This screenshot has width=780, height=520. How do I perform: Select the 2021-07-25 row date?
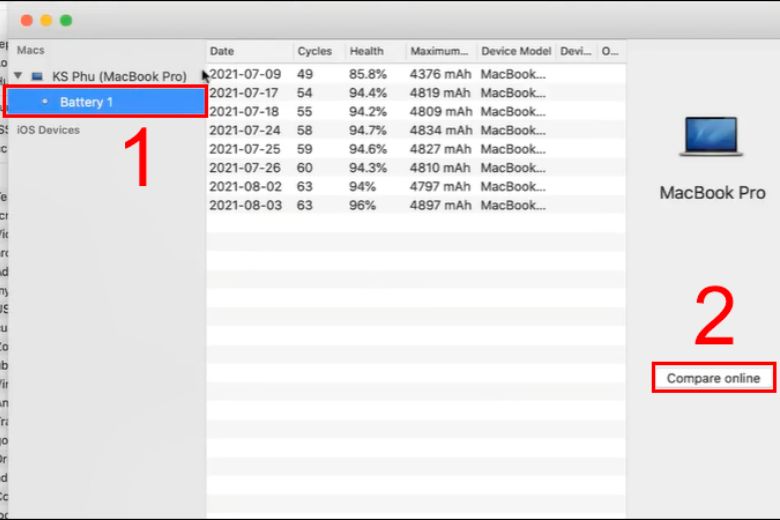click(245, 149)
